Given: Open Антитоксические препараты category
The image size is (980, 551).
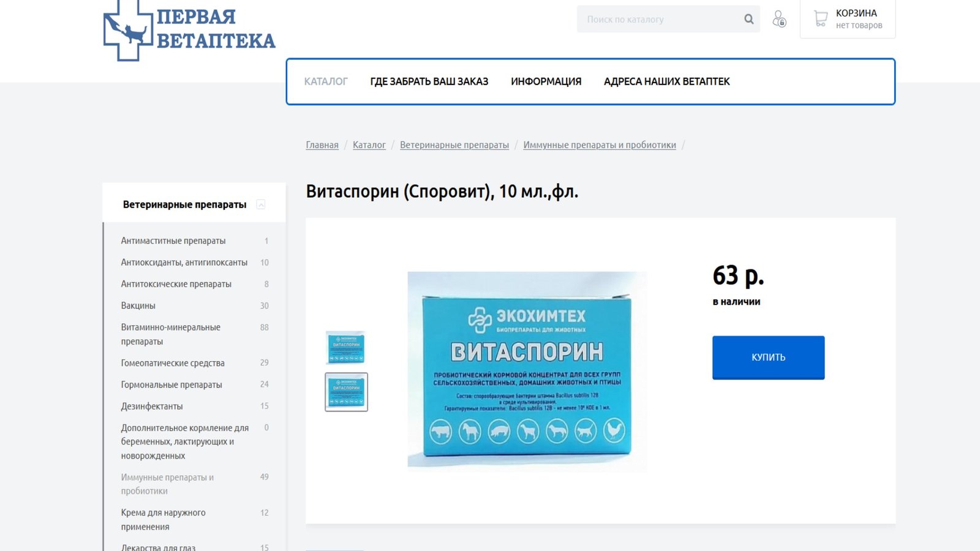Looking at the screenshot, I should point(176,284).
